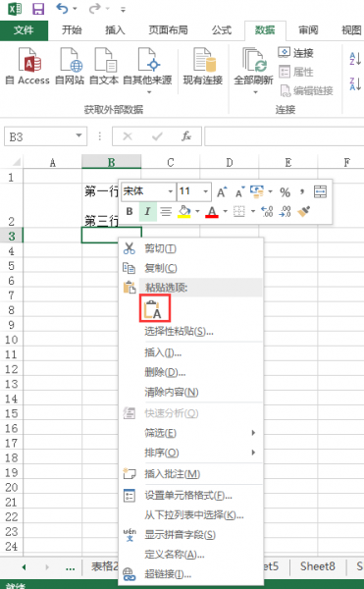Import data 自文本

pos(104,66)
